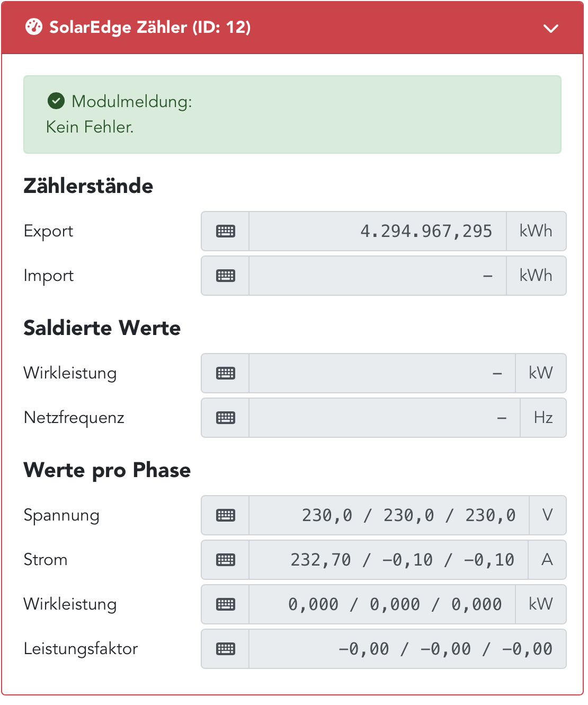Click the Strom phase values field
The width and height of the screenshot is (588, 705).
pos(388,560)
